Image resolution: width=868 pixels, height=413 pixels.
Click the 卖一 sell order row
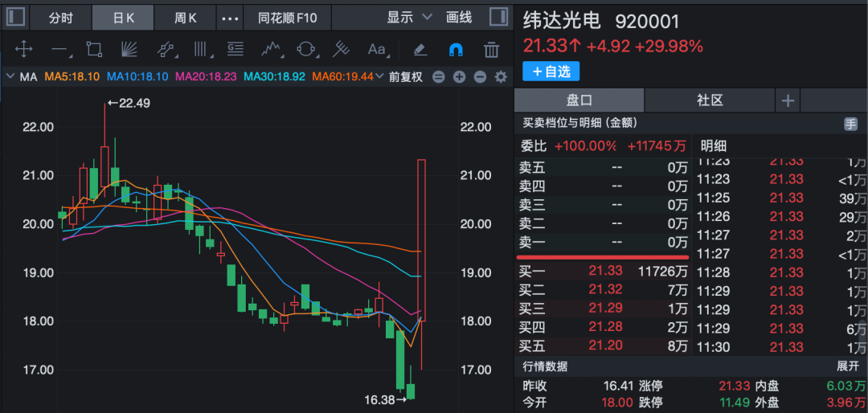pyautogui.click(x=604, y=243)
